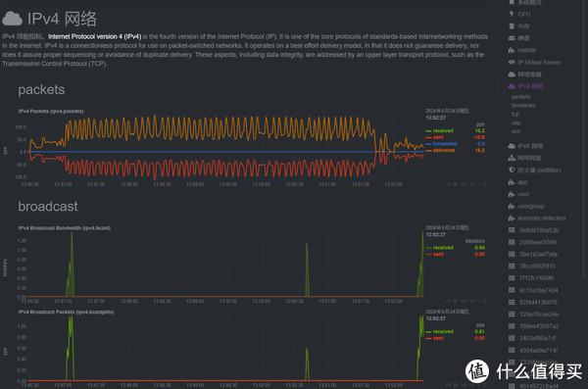
Task: Click the packets section heading
Action: tap(41, 89)
